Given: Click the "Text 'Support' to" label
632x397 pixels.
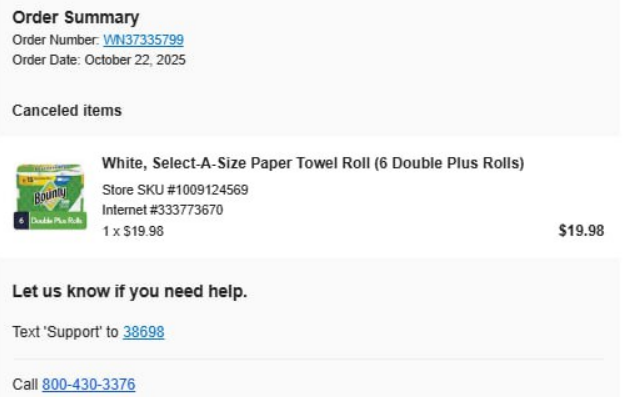Looking at the screenshot, I should coord(65,332).
